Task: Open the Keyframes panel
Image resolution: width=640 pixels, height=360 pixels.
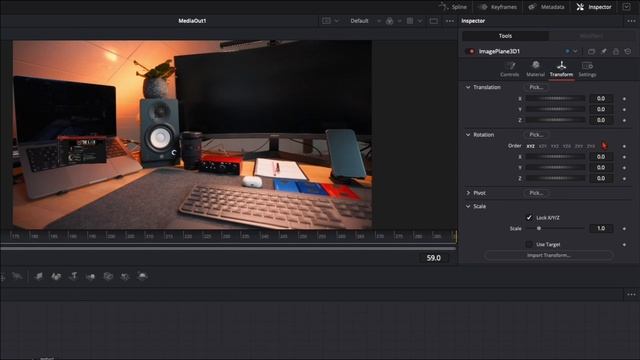Action: [x=498, y=7]
